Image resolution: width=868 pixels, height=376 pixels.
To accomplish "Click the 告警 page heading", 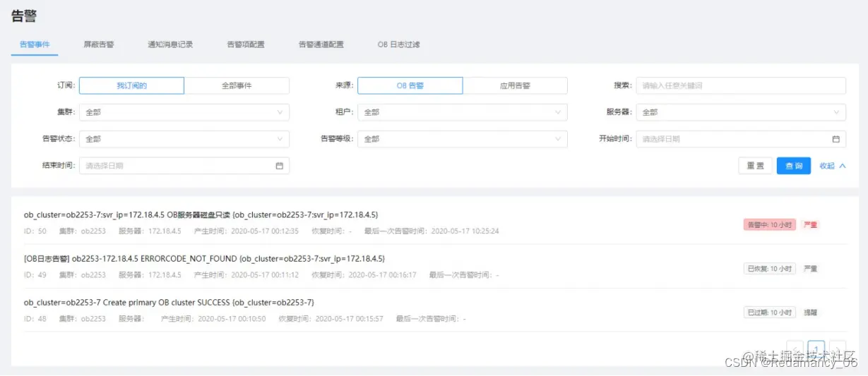I will [x=24, y=16].
